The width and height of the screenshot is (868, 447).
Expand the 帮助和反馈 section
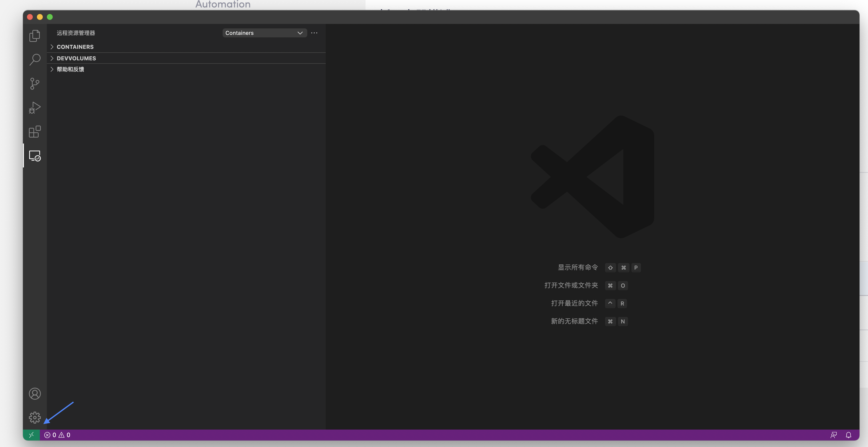click(70, 70)
